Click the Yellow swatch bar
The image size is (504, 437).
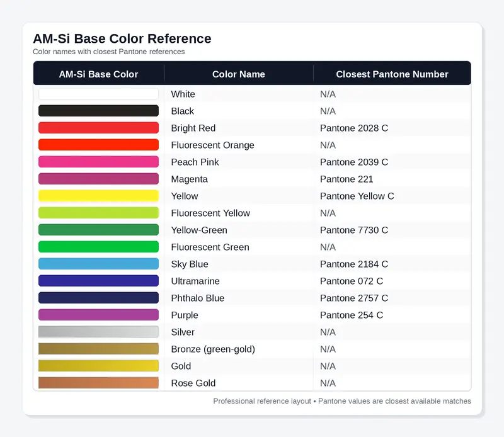[98, 196]
